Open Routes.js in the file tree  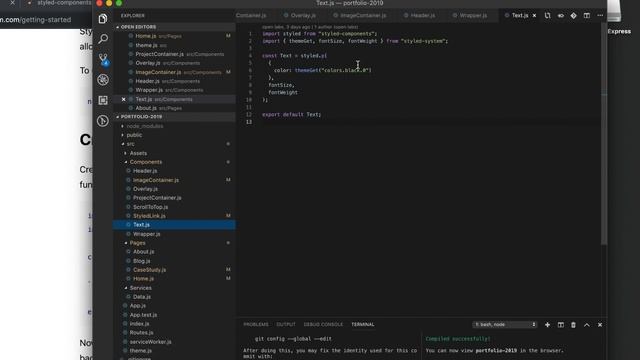(175, 333)
